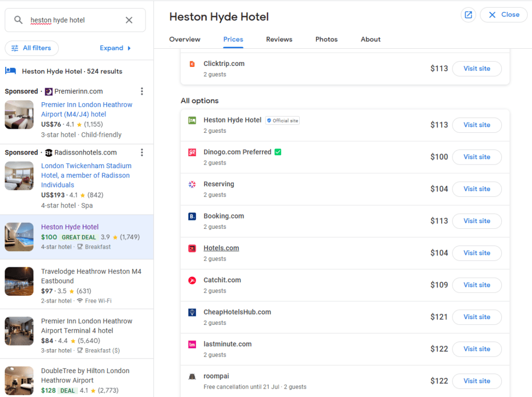Expand the hotel results panel

(x=115, y=48)
